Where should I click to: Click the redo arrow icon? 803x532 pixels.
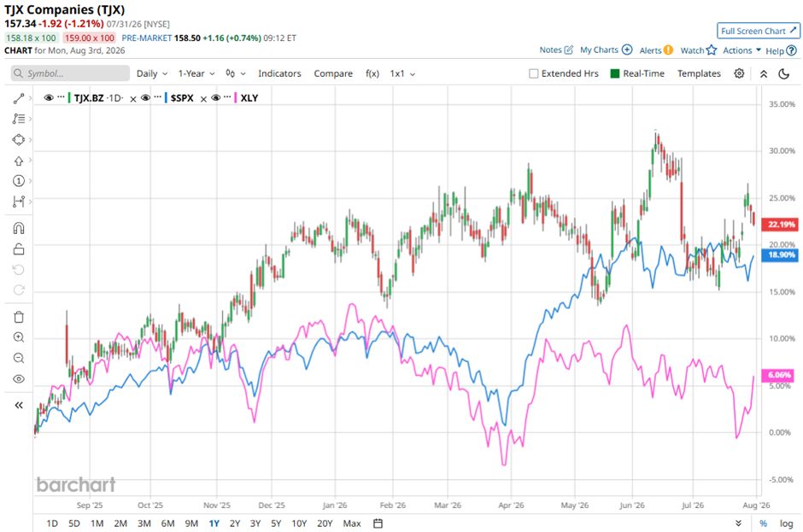click(x=19, y=289)
